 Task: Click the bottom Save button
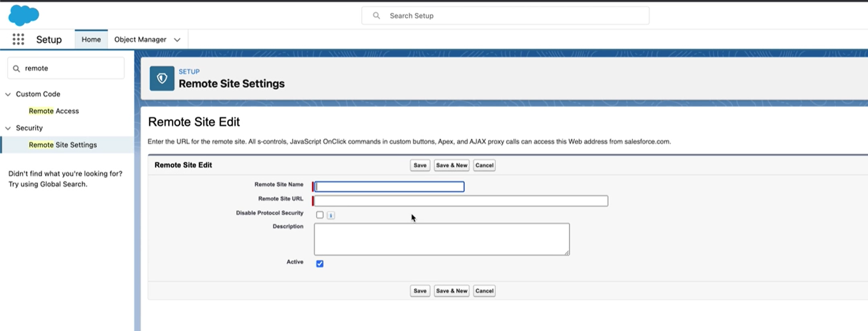pos(420,291)
